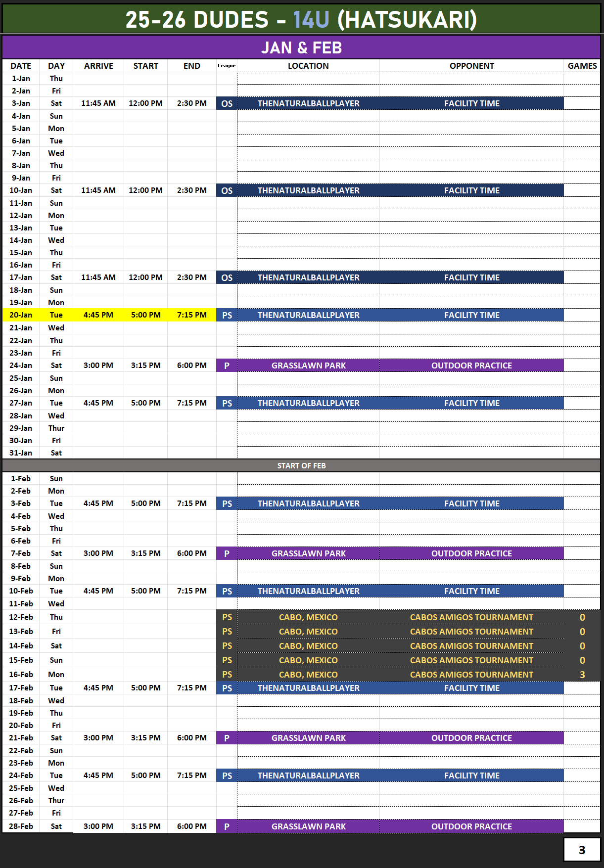Image resolution: width=604 pixels, height=868 pixels.
Task: Select CABO, MEXICO location on 12-Feb
Action: pos(308,617)
